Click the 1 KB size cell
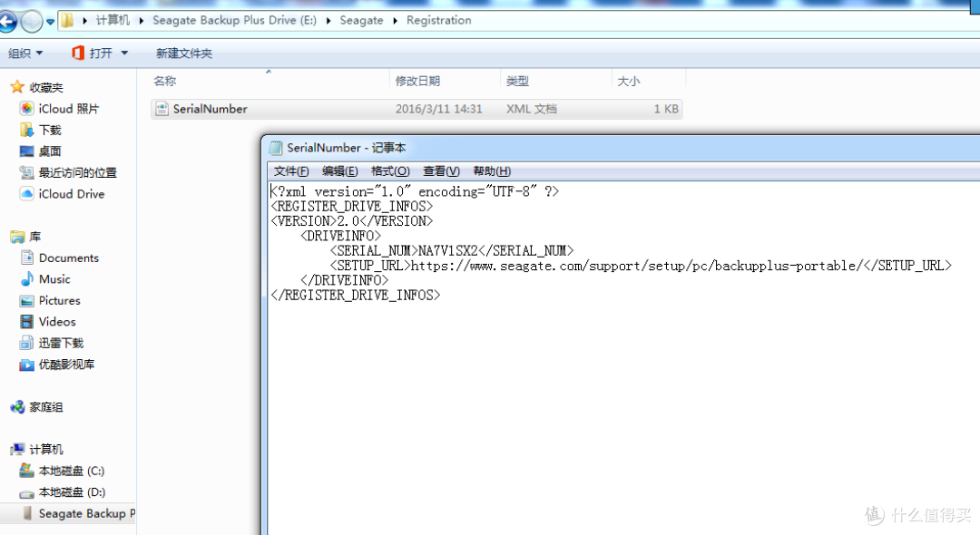Image resolution: width=980 pixels, height=535 pixels. coord(666,109)
